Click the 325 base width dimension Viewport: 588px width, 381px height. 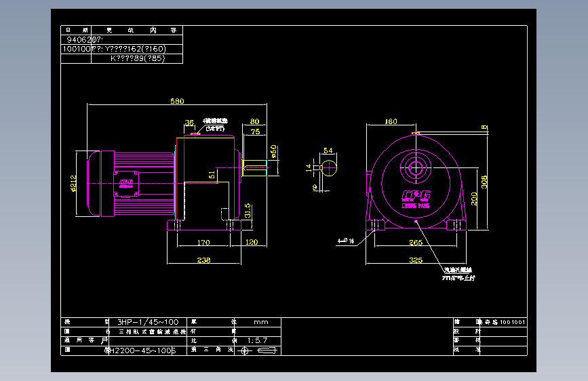(x=416, y=260)
